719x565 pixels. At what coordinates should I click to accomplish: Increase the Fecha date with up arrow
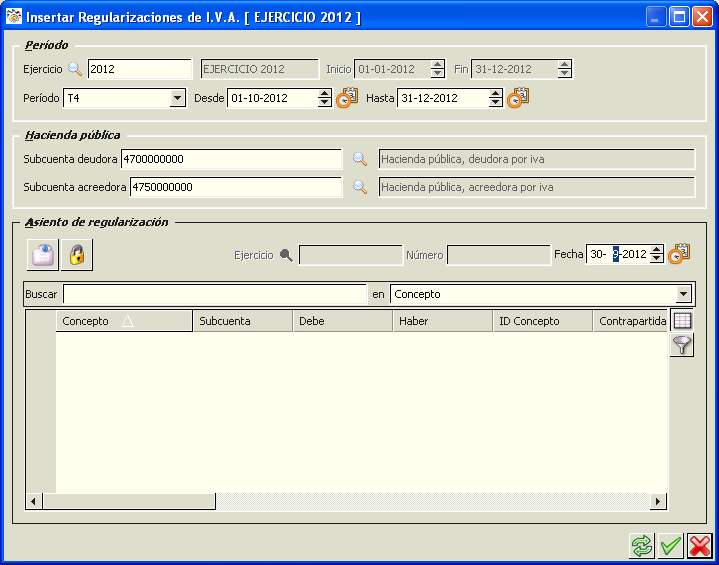click(657, 249)
